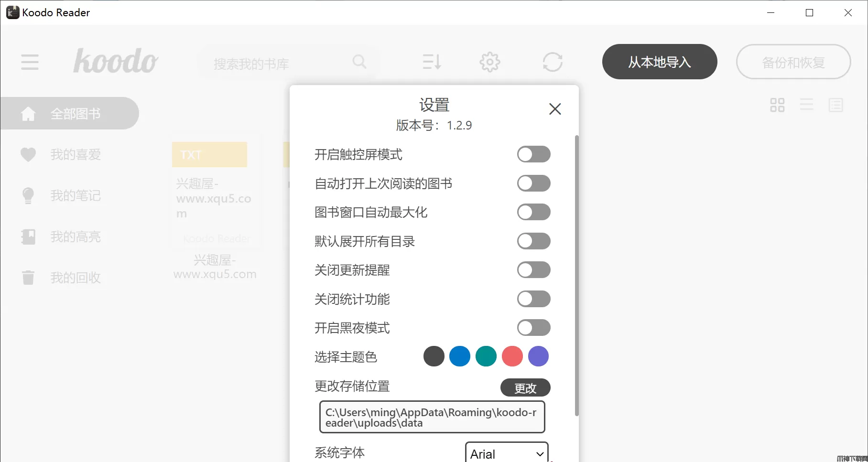Close the Koodo Reader window
Screen dimensions: 868x462
(x=848, y=12)
